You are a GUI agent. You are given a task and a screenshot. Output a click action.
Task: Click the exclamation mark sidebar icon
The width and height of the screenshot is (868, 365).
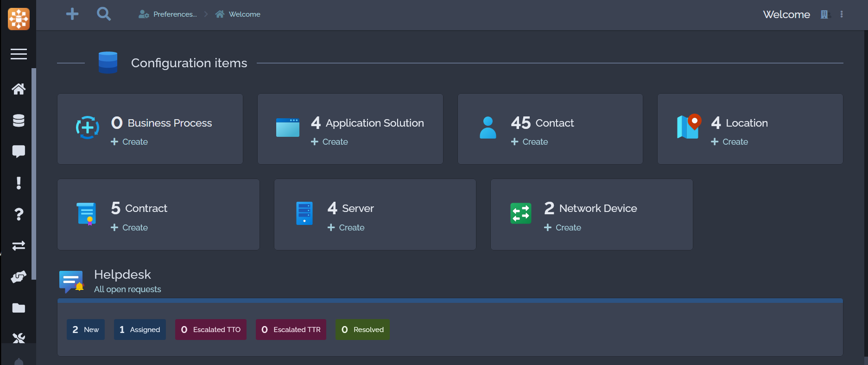[19, 183]
